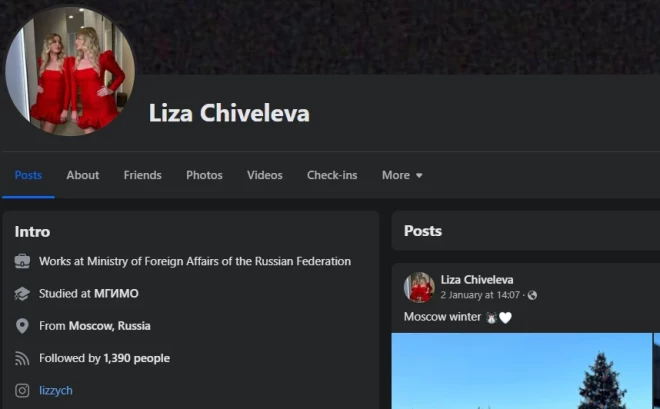Open the Moscow winter post photo

521,371
